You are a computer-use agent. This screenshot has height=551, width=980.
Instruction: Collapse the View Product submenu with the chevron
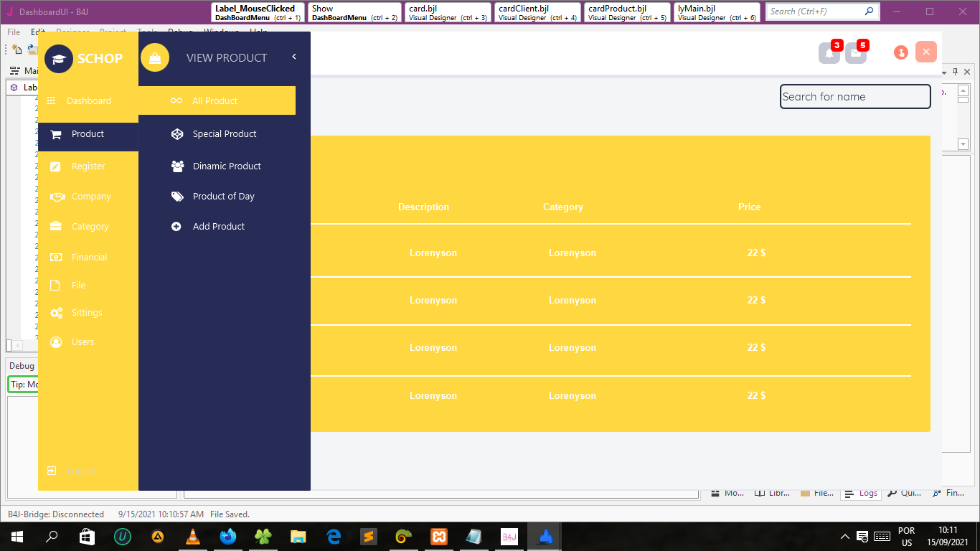point(294,57)
